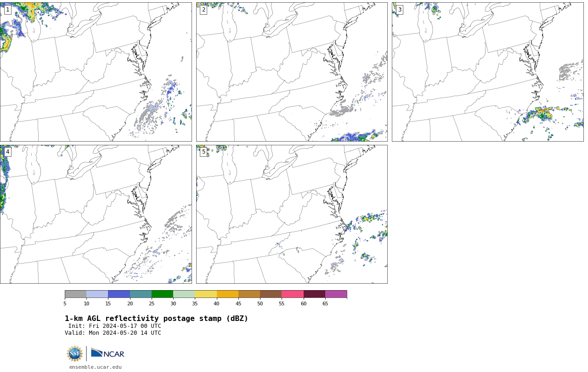588x372 pixels.
Task: Click the NSF logo icon
Action: [x=75, y=354]
